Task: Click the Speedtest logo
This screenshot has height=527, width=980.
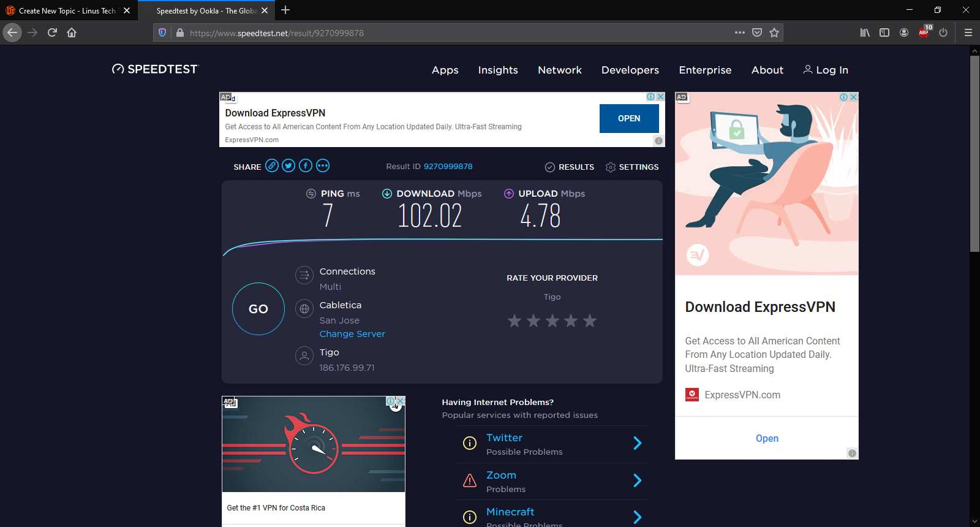Action: [x=156, y=69]
